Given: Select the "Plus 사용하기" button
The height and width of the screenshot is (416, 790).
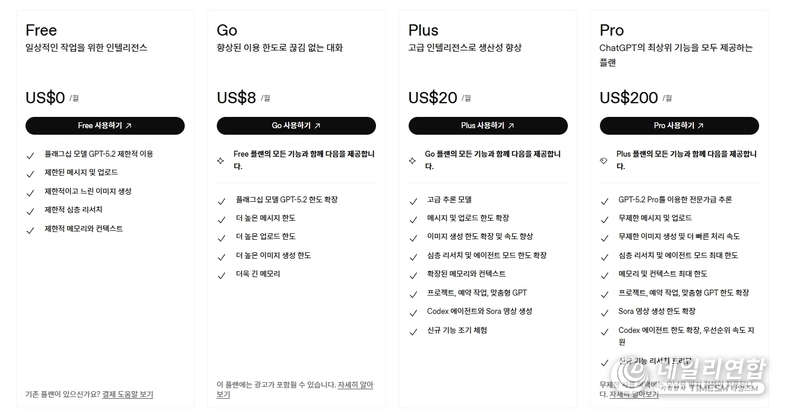Looking at the screenshot, I should [x=487, y=126].
